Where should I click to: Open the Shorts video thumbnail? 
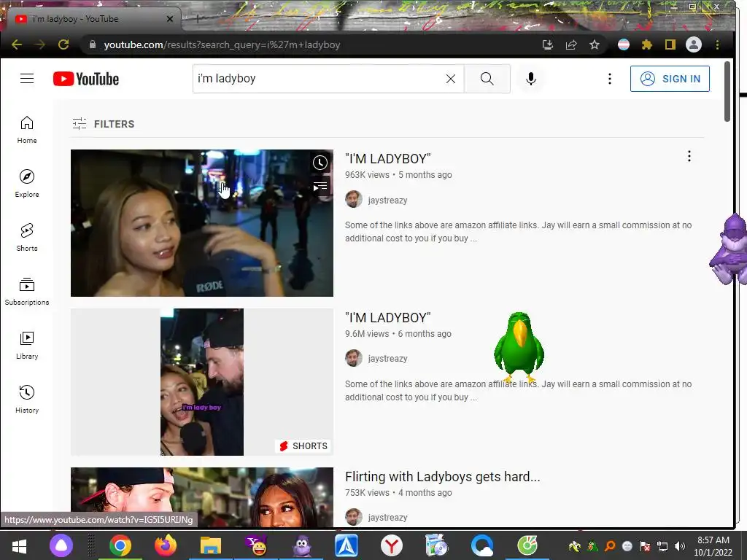click(x=202, y=382)
